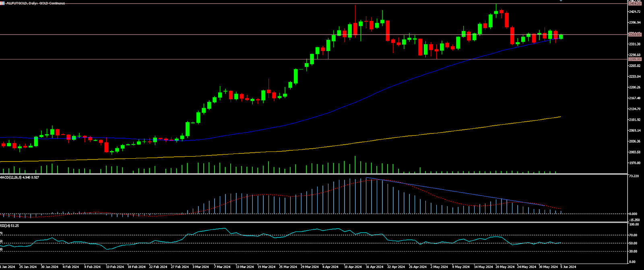Screen dimensions: 644x270
Task: Click the 2265.82 price axis label
Action: coord(635,65)
